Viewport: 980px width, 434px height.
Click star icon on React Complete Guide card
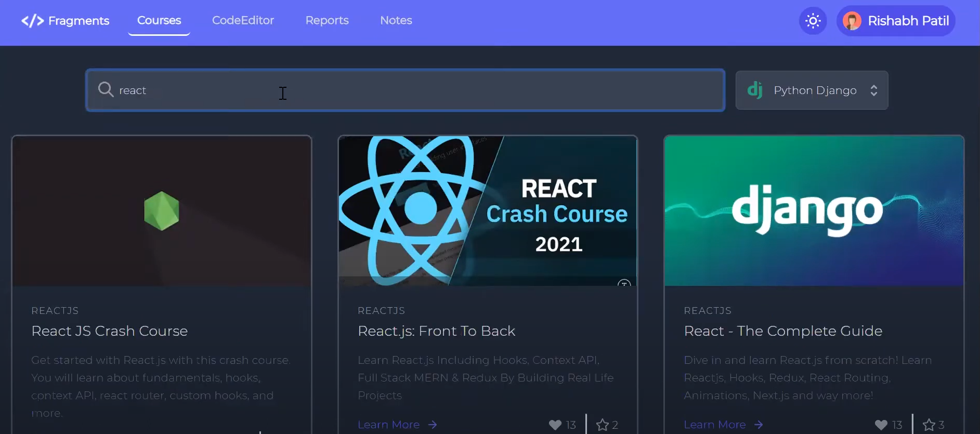tap(929, 425)
